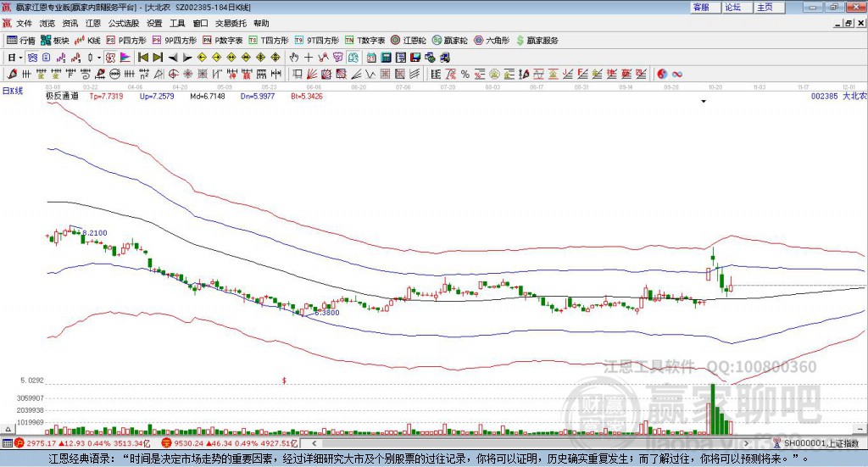Open the 赢家轮 wheel tool
This screenshot has height=467, width=868.
tap(450, 41)
